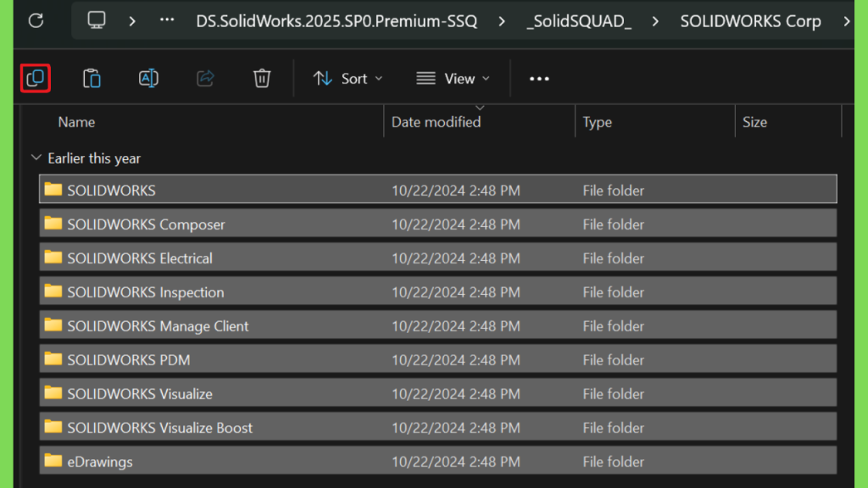Select the SOLIDWORKS PDM folder name
This screenshot has width=868, height=488.
(x=129, y=359)
